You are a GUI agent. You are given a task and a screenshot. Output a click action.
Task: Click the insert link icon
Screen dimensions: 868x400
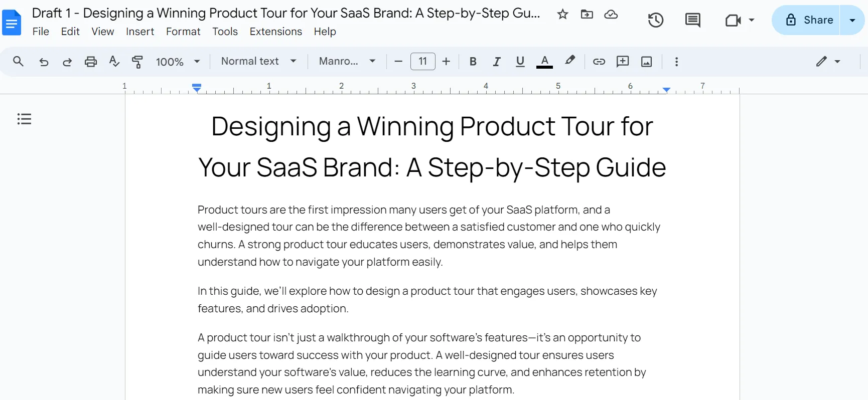pos(599,62)
